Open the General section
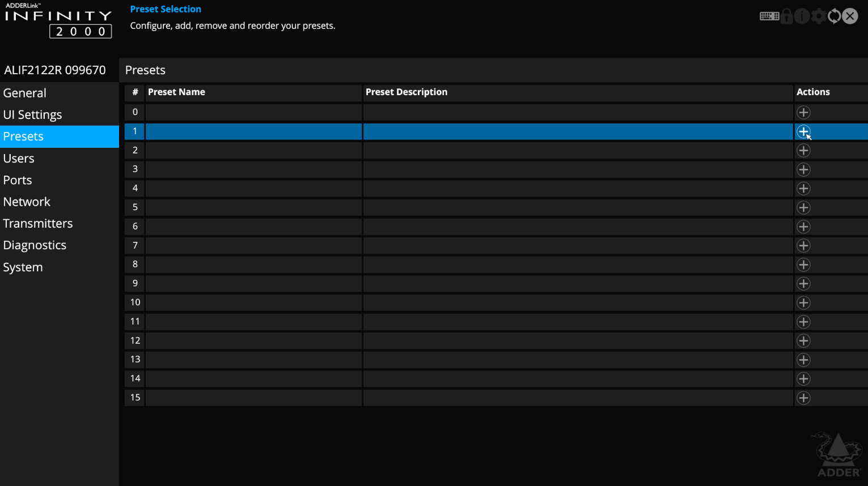868x486 pixels. coord(25,93)
